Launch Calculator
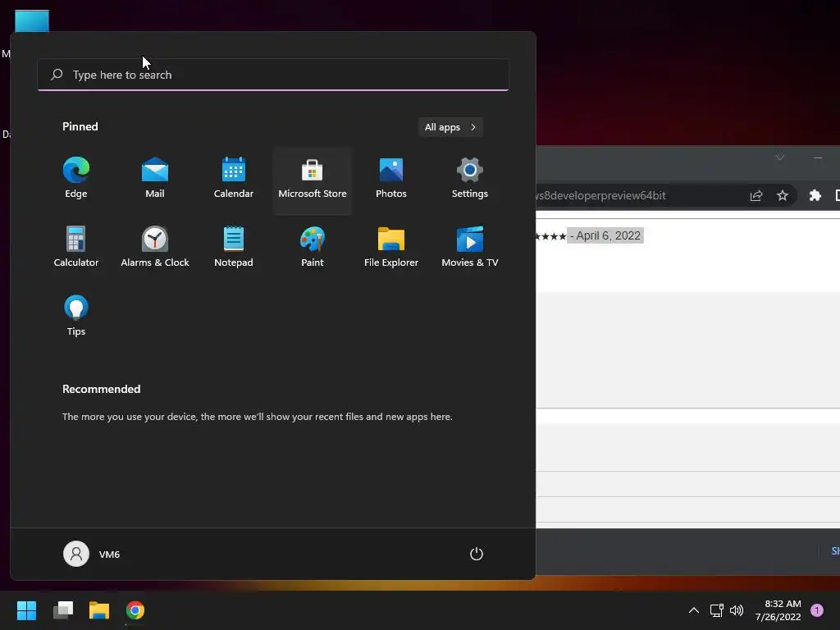The width and height of the screenshot is (840, 630). point(76,248)
